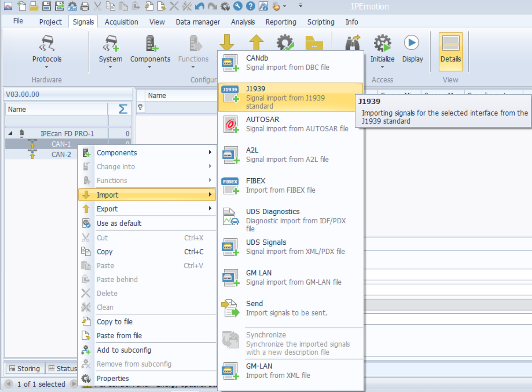Switch to the Reporting ribbon tab

pyautogui.click(x=281, y=22)
